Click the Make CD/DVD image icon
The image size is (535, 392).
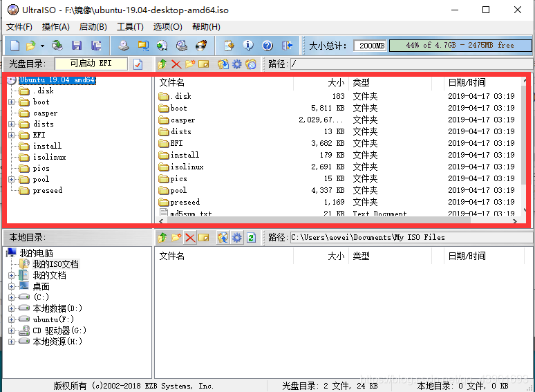[124, 46]
